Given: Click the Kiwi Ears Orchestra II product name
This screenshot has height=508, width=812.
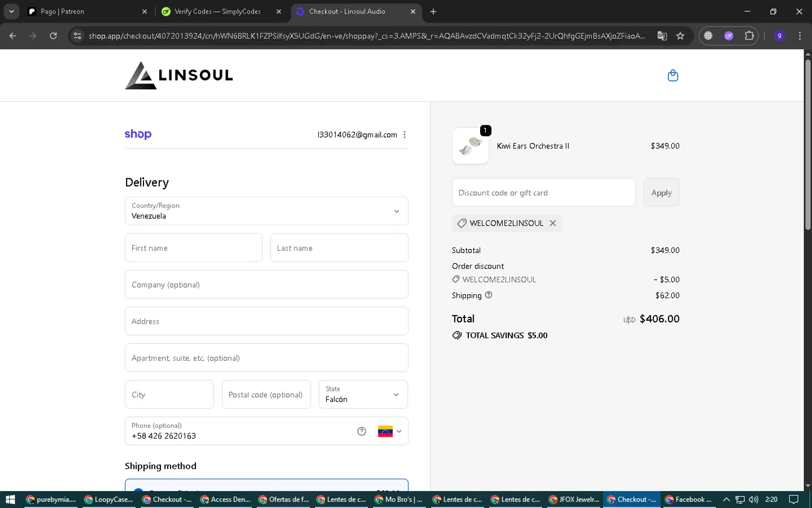Looking at the screenshot, I should (x=533, y=146).
